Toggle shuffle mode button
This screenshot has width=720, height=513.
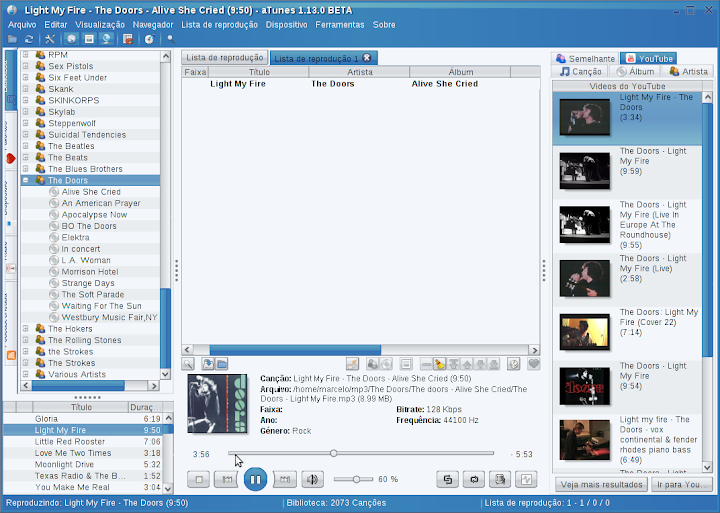point(448,479)
